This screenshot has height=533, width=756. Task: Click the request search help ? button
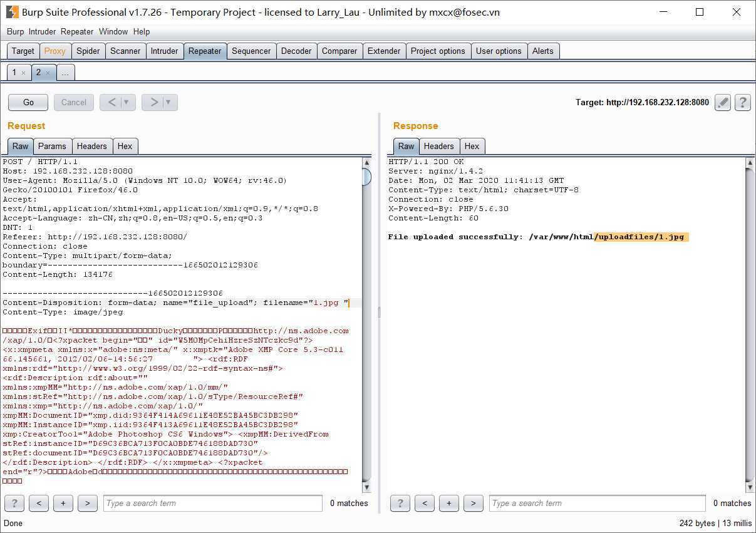14,503
